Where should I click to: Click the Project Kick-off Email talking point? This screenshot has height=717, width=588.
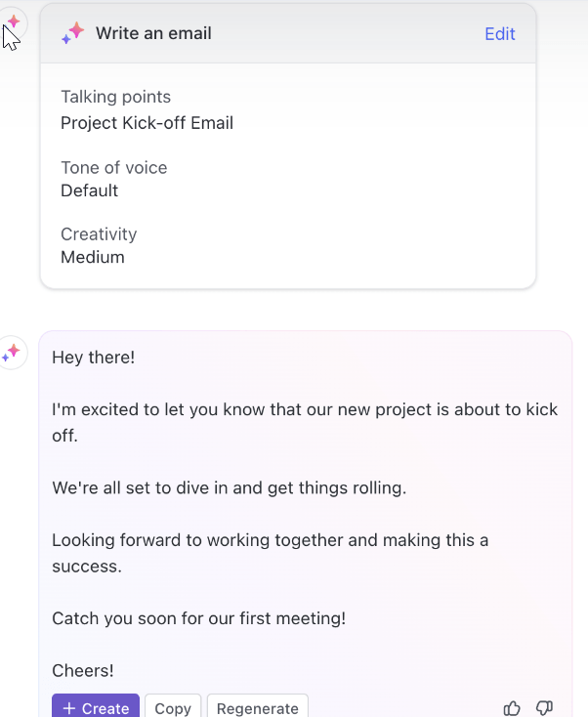click(x=147, y=123)
